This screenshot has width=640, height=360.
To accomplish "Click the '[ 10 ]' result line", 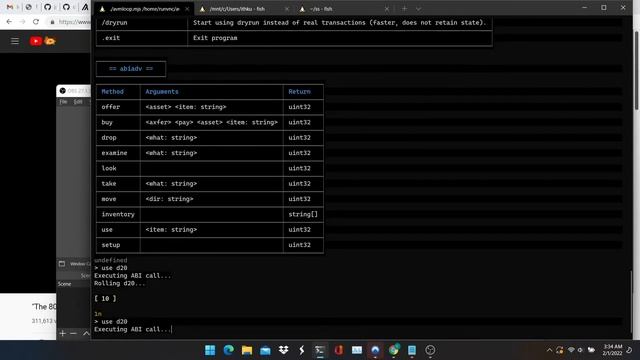I will coord(105,298).
